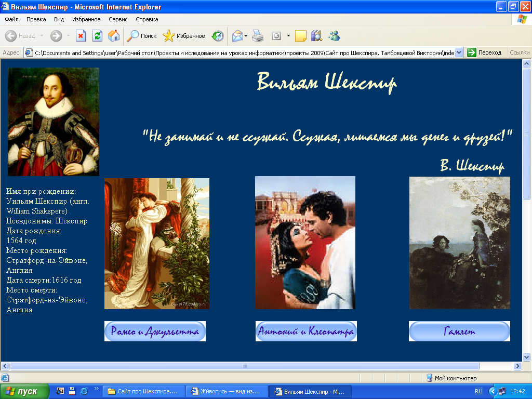This screenshot has width=532, height=399.
Task: Click the Mail envelope icon
Action: pos(237,36)
